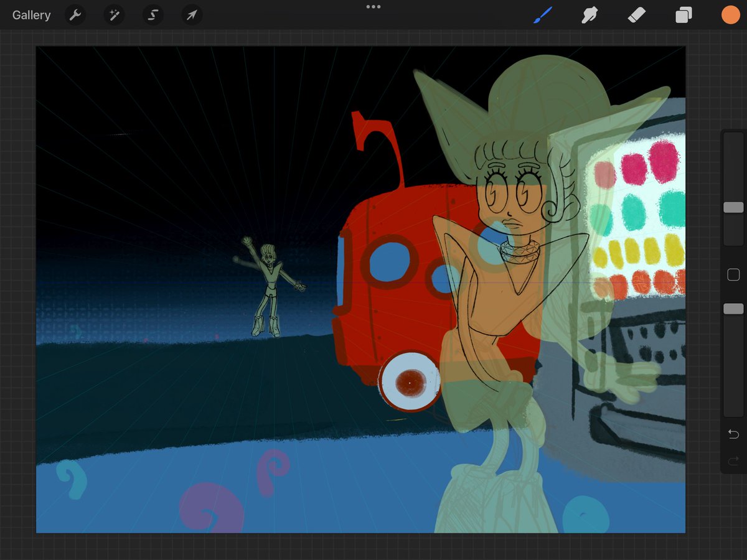Return to the Gallery
The height and width of the screenshot is (560, 747).
[31, 15]
